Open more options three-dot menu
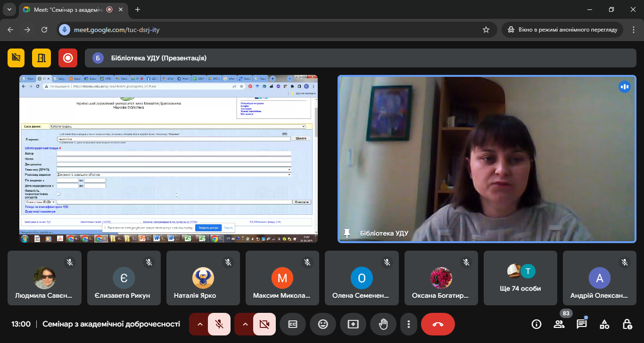Viewport: 644px width, 343px height. (x=409, y=324)
